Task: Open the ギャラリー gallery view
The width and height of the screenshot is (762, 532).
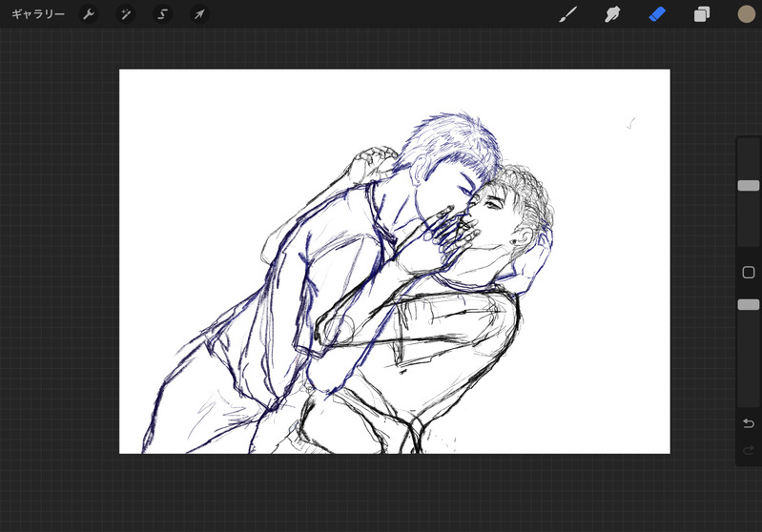Action: tap(38, 14)
